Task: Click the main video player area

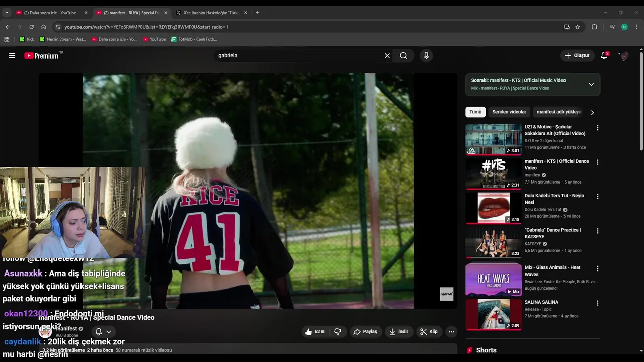Action: 248,191
